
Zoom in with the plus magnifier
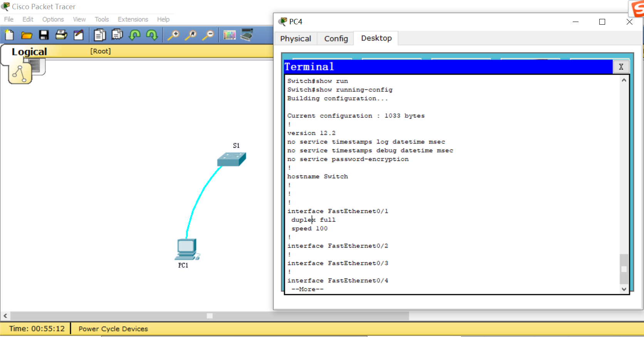pos(173,35)
